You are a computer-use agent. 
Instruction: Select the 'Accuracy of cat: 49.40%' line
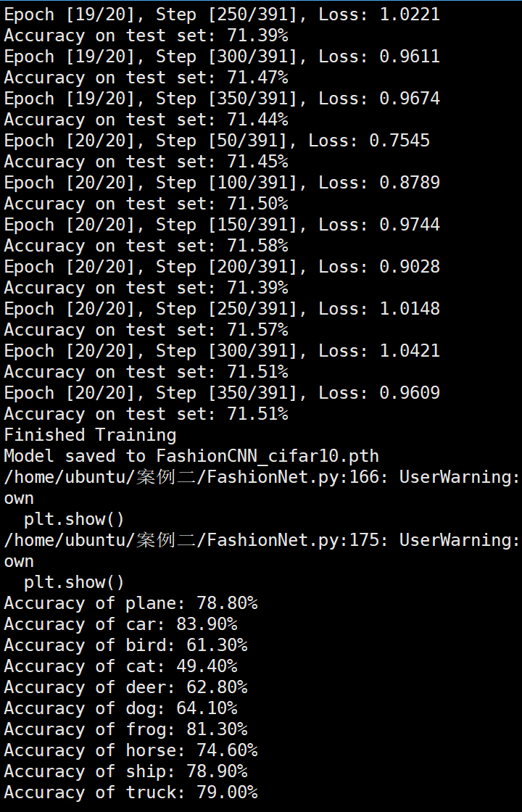(x=120, y=666)
